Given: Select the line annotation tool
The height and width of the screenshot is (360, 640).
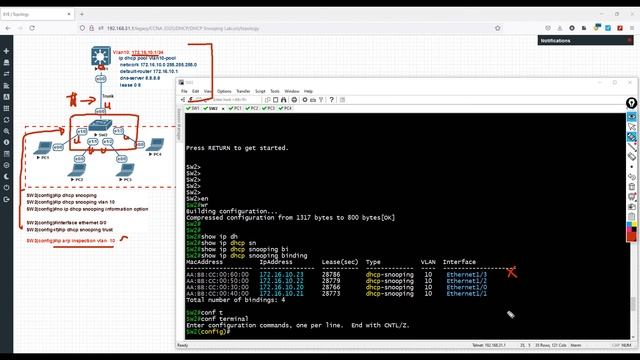Looking at the screenshot, I should 631,147.
